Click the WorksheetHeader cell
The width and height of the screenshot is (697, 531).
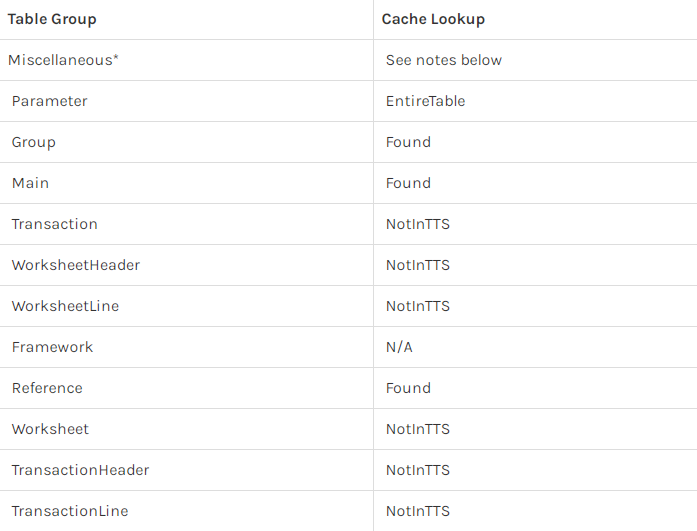coord(76,265)
